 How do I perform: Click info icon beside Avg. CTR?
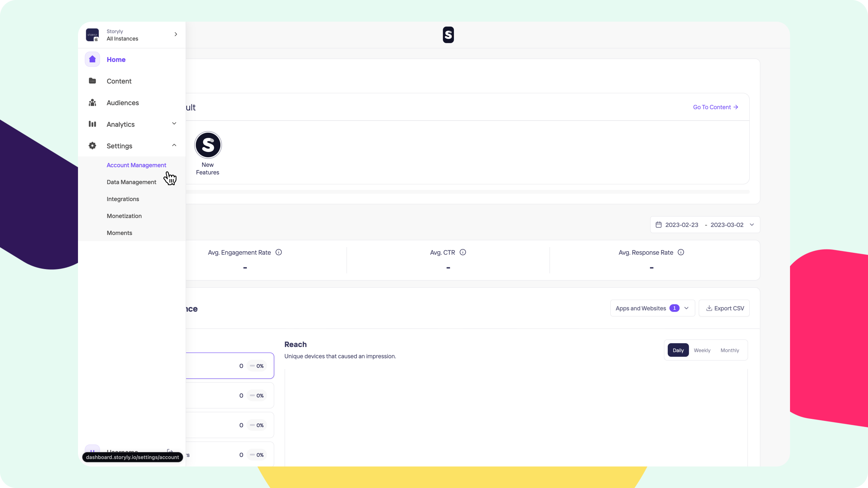[463, 252]
